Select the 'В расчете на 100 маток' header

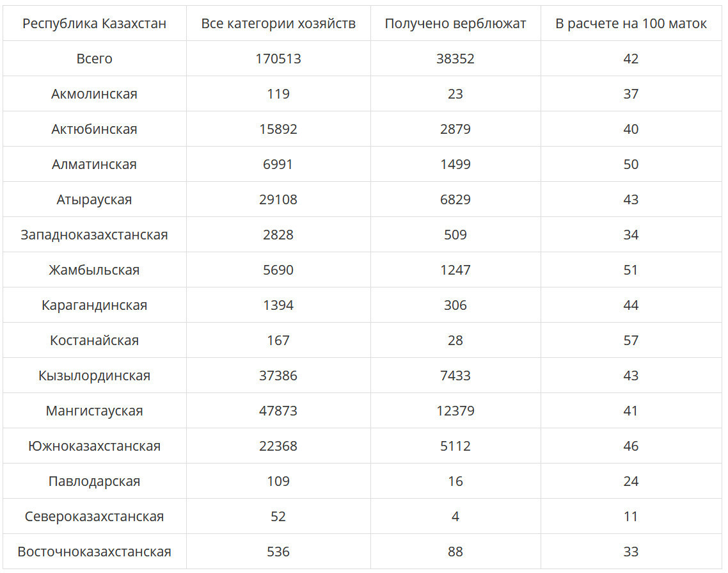(631, 23)
